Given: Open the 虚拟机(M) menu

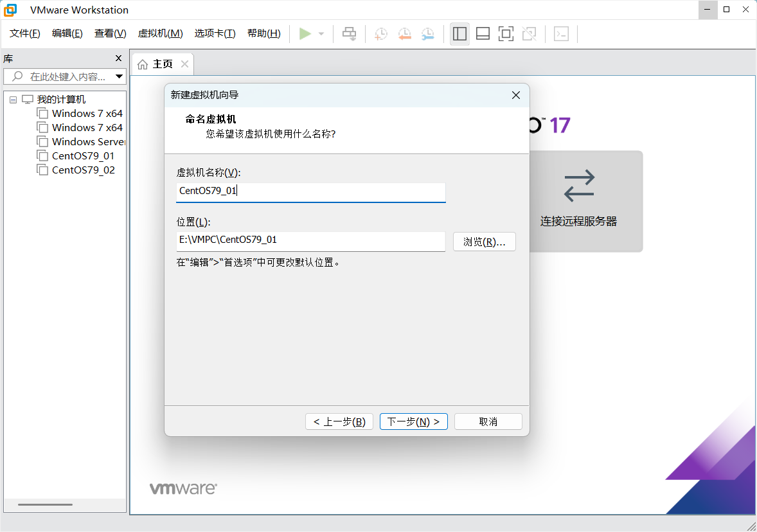Looking at the screenshot, I should click(160, 33).
